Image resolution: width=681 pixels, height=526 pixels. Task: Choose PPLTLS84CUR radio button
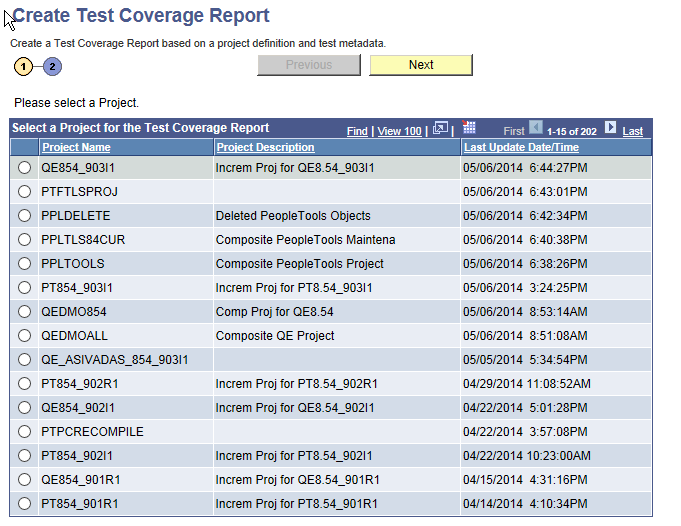coord(24,239)
